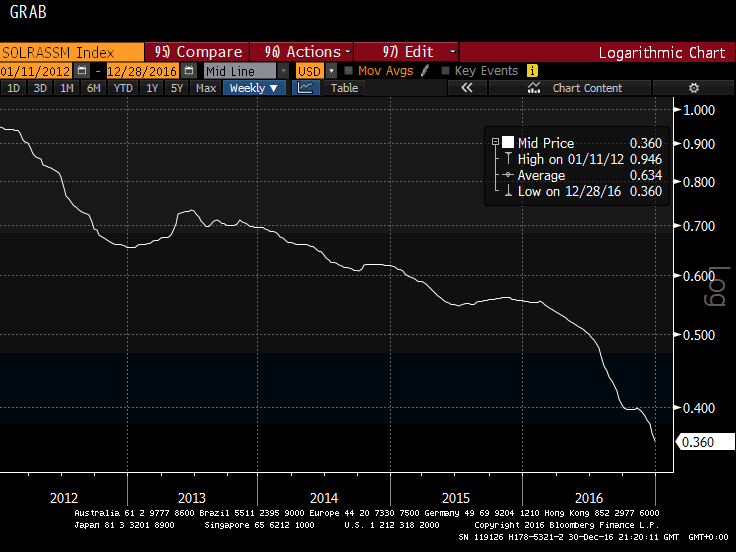Screen dimensions: 736x552
Task: Click the USD currency field
Action: 309,71
